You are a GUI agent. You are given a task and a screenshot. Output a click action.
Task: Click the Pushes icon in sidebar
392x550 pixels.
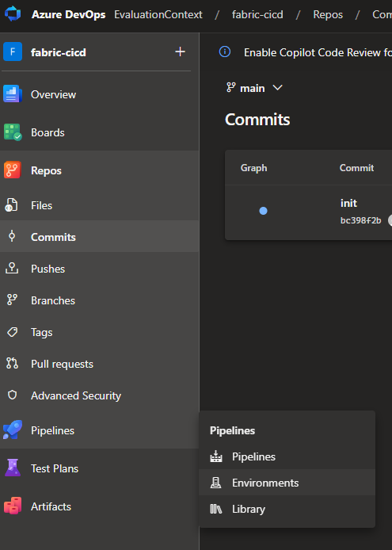coord(12,269)
